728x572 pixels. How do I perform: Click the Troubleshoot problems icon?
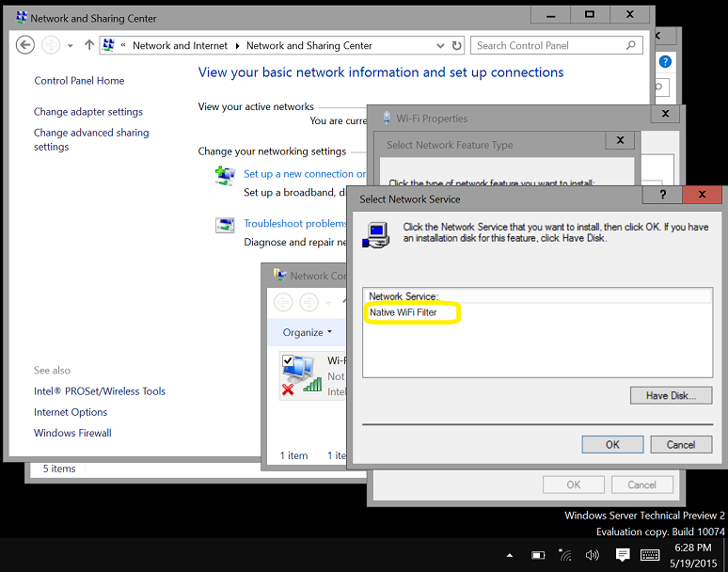225,225
